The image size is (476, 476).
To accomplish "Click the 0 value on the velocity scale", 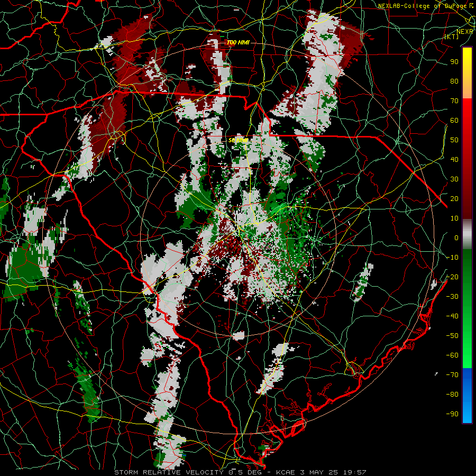I will (456, 238).
